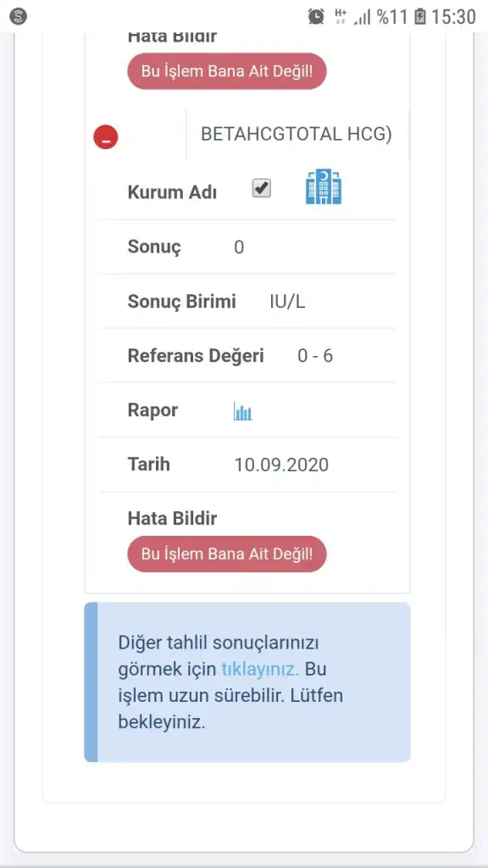Tap the Sonuç value 0
Image resolution: width=488 pixels, height=868 pixels.
click(239, 248)
